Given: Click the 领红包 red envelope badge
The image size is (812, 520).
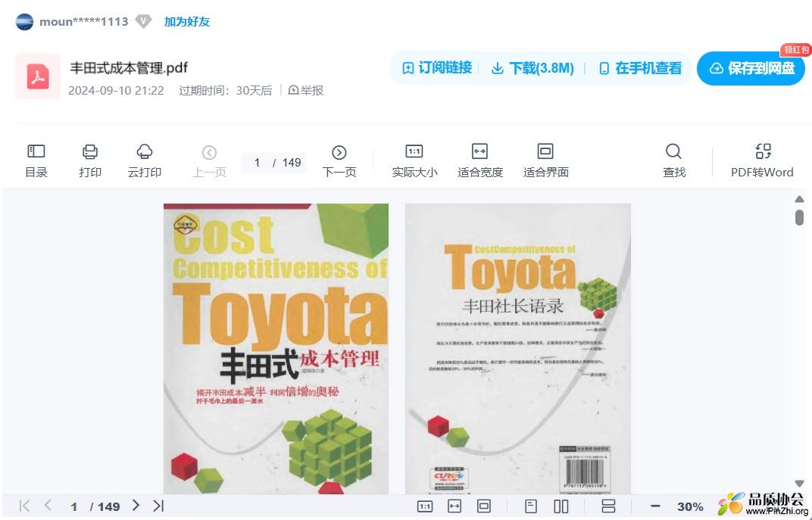Looking at the screenshot, I should click(796, 50).
